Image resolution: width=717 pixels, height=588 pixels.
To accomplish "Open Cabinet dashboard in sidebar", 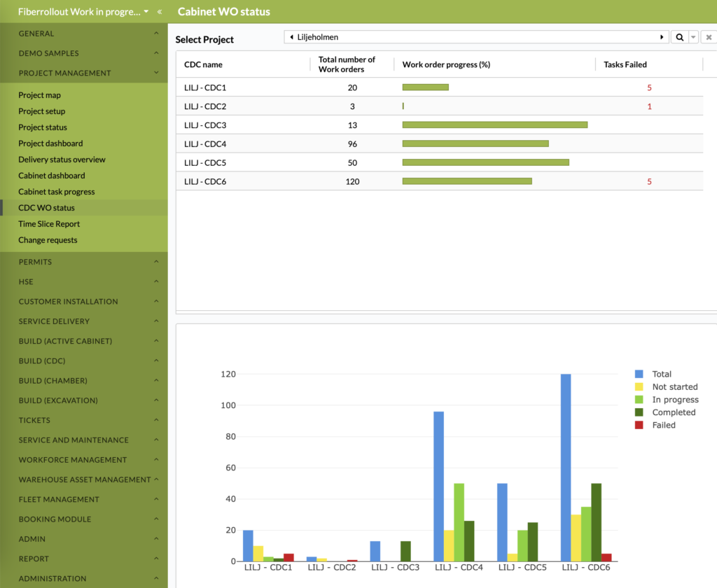I will tap(51, 176).
